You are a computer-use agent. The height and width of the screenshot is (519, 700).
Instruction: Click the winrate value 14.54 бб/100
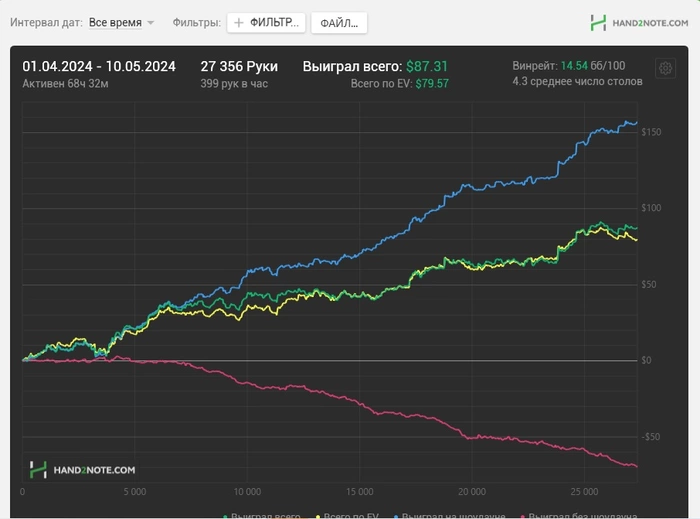[593, 66]
